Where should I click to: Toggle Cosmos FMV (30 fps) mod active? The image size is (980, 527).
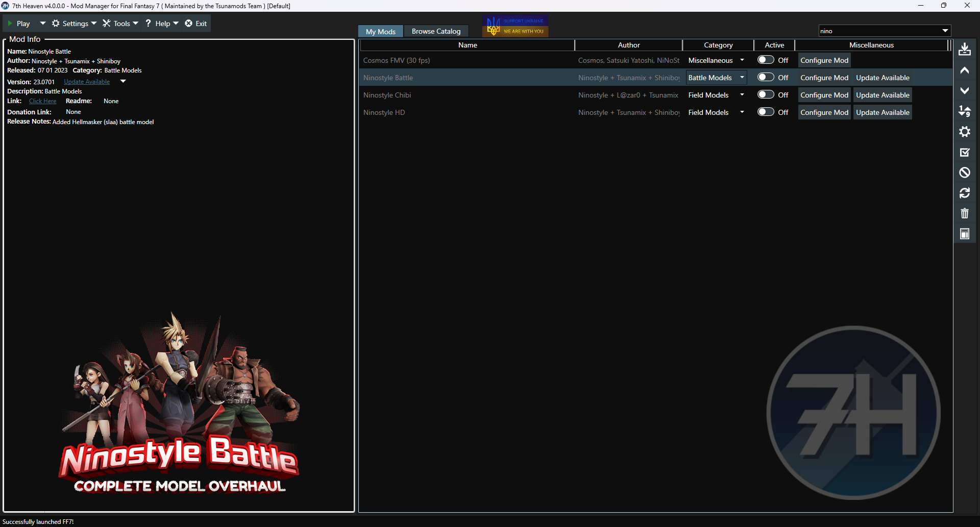(x=766, y=60)
